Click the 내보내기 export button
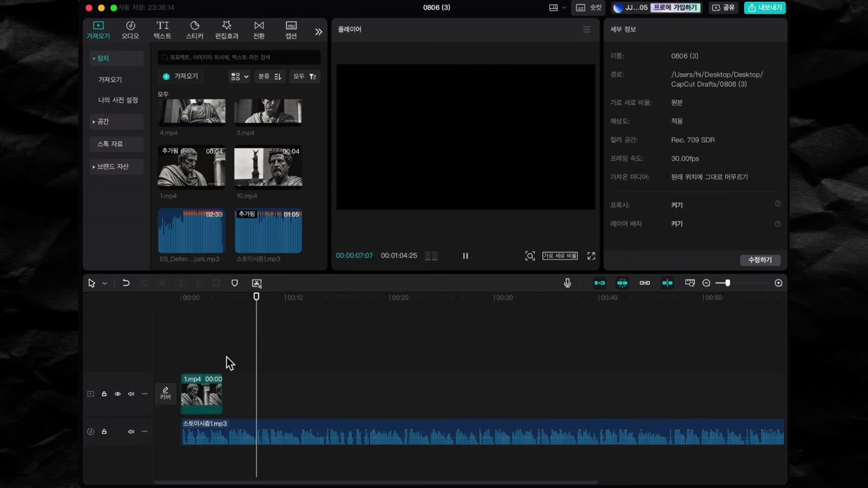868x488 pixels. 765,8
